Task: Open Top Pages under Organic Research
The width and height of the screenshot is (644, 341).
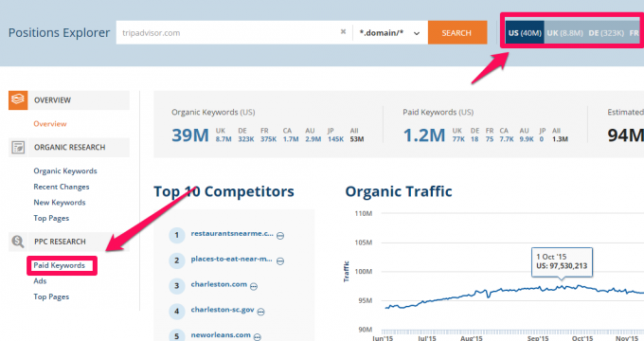Action: [51, 218]
